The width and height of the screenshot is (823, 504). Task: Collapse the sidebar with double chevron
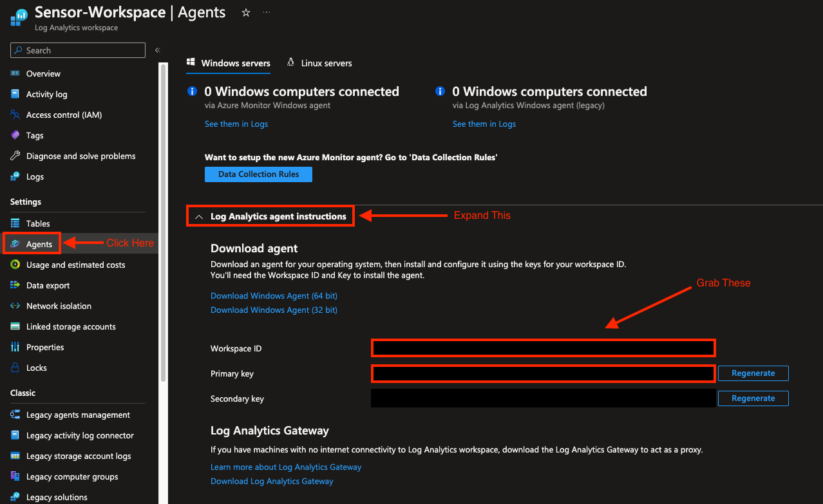pos(157,50)
